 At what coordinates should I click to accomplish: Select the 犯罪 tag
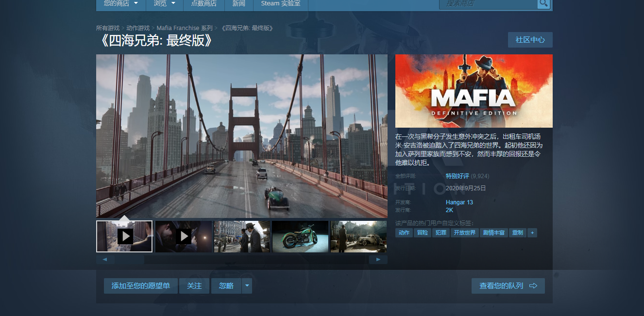[x=441, y=233]
